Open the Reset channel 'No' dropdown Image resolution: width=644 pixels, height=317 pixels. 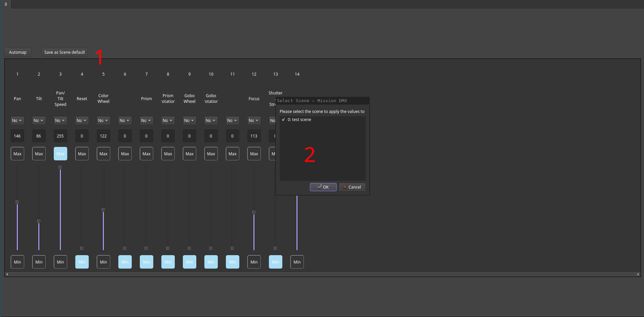click(82, 121)
